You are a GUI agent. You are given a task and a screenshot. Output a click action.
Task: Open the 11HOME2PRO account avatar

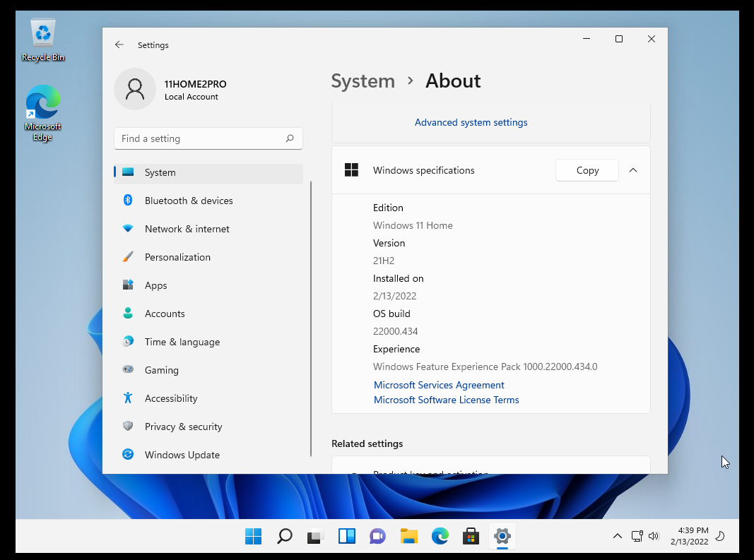point(135,89)
